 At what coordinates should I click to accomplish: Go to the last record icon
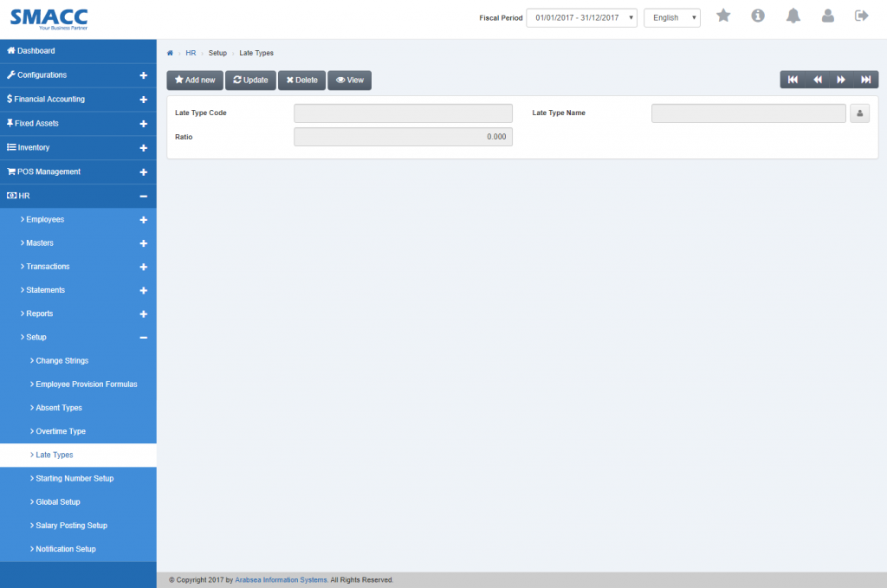(866, 79)
